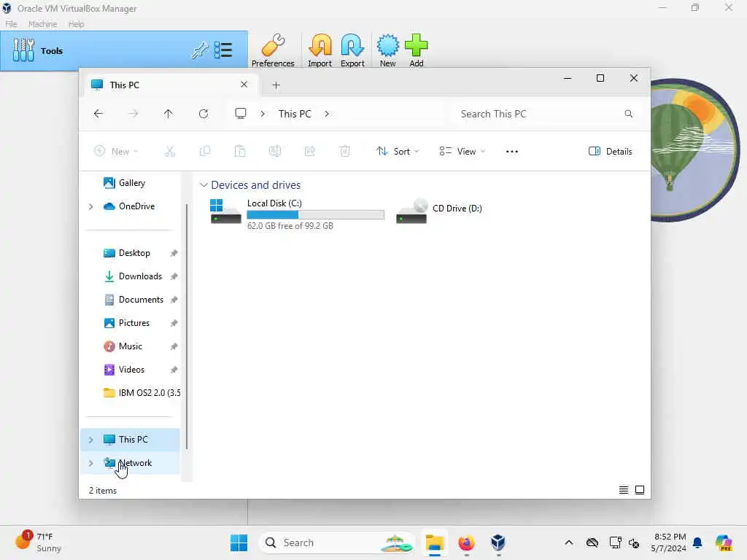
Task: Show hidden system tray icons
Action: [x=569, y=542]
